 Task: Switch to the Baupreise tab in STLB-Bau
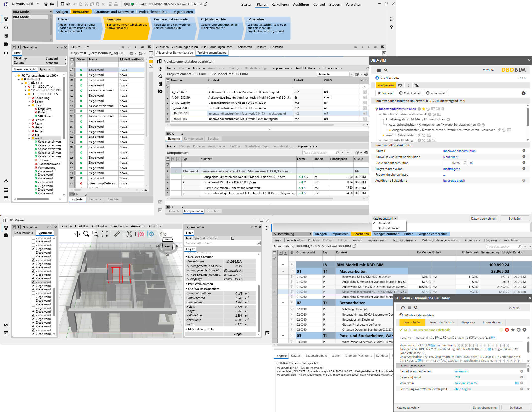(x=468, y=322)
